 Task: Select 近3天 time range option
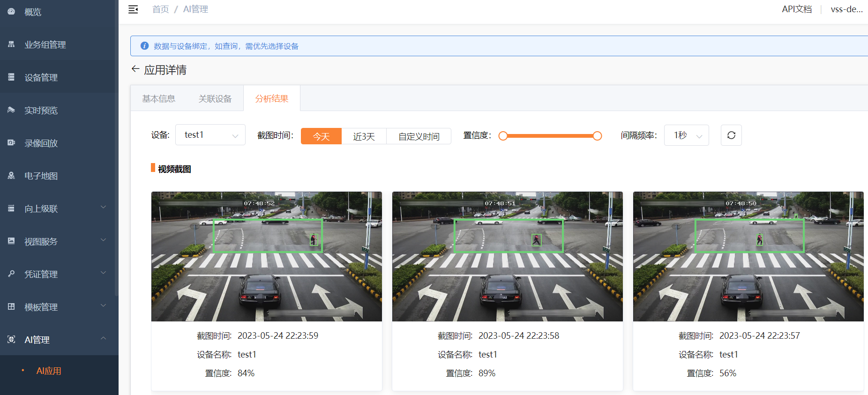click(364, 136)
